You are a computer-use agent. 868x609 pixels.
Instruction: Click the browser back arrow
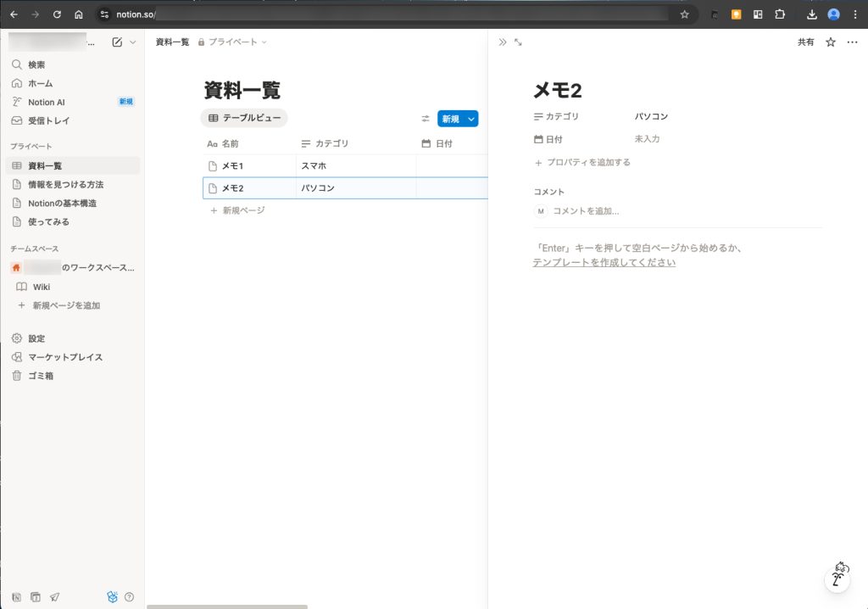14,14
